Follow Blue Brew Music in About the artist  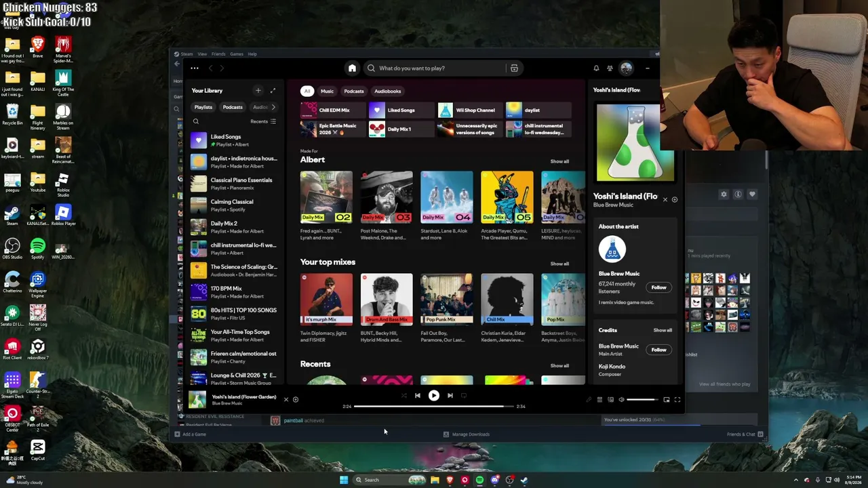coord(658,287)
